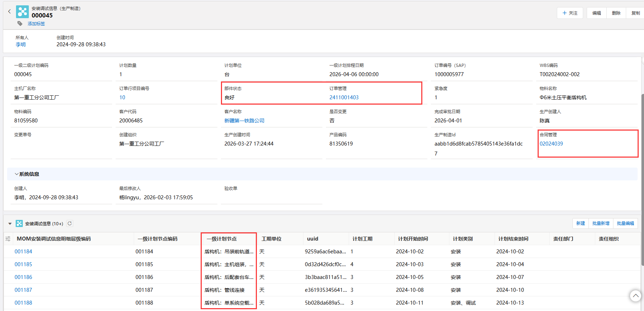Image resolution: width=644 pixels, height=311 pixels.
Task: Open the table column settings icon
Action: click(8, 239)
